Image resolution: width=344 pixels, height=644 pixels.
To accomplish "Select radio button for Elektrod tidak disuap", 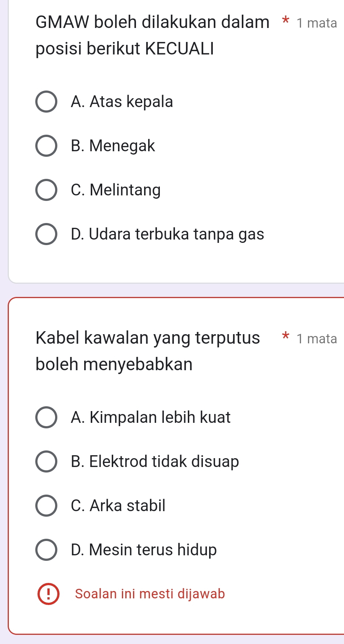I will point(46,461).
